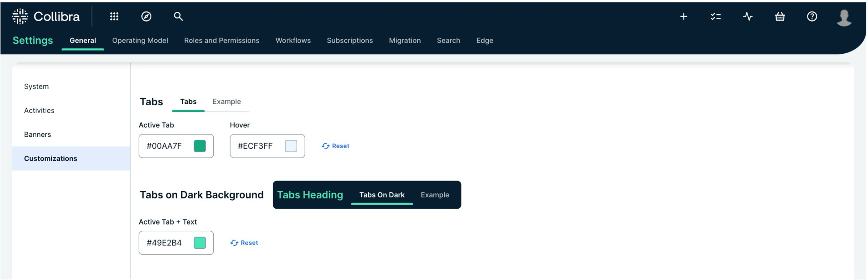This screenshot has width=868, height=280.
Task: Click the #00AA7F hex input field
Action: (x=176, y=146)
